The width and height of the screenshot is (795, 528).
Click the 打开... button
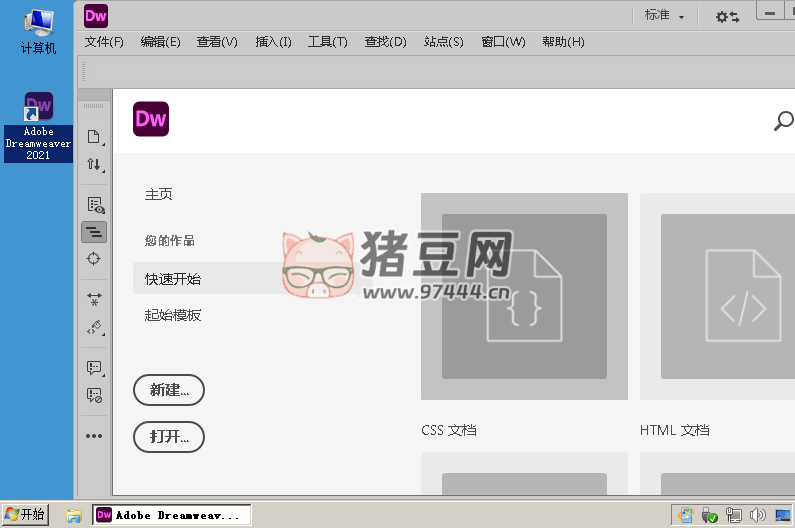(x=169, y=437)
